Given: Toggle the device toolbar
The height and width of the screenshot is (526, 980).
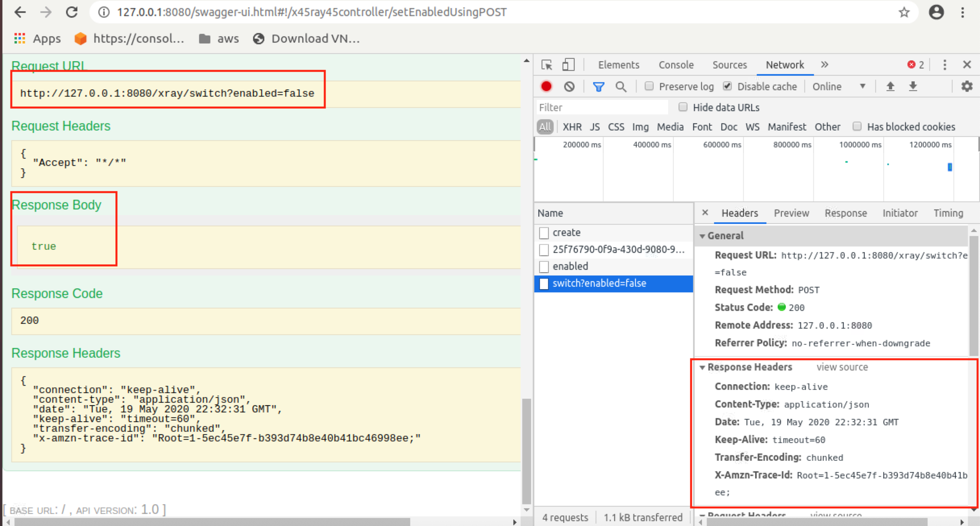Looking at the screenshot, I should coord(568,64).
